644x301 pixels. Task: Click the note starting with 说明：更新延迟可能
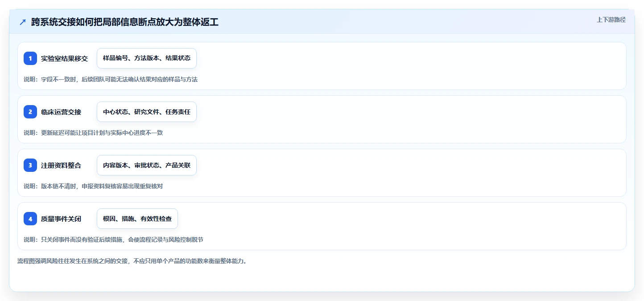93,133
